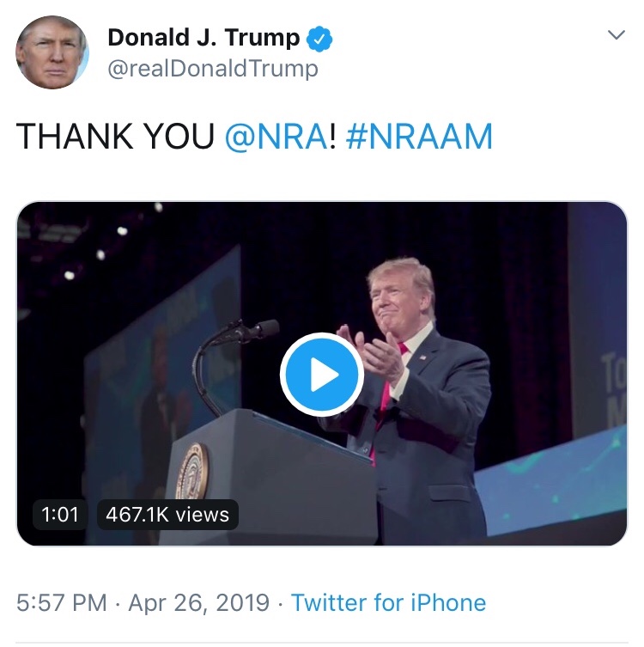Screen dimensions: 644x647
Task: Click the 467.1K views label
Action: click(x=167, y=514)
